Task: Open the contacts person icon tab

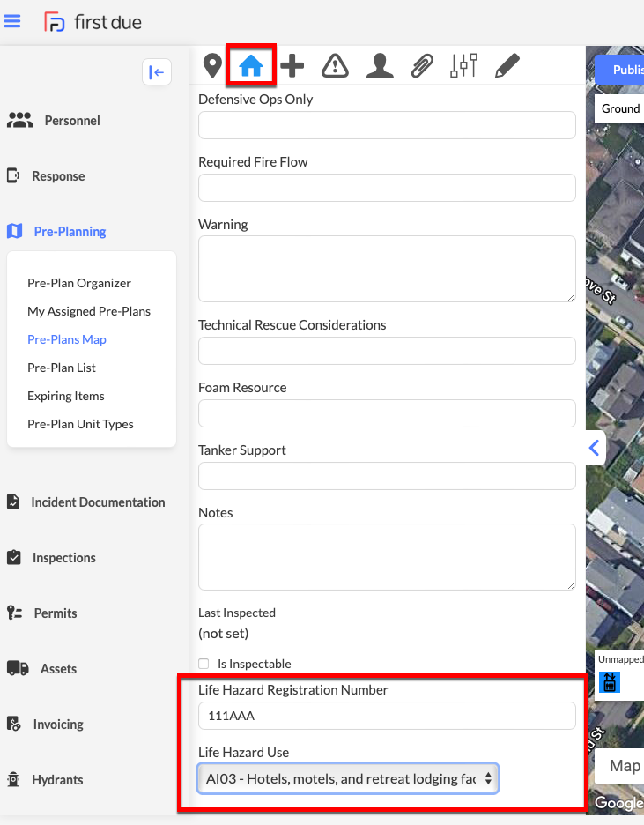Action: (x=380, y=66)
